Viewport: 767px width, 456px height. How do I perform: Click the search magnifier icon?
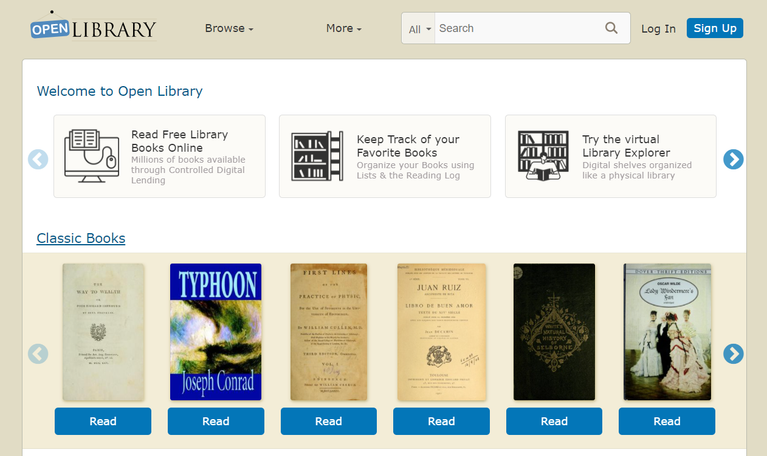click(611, 28)
